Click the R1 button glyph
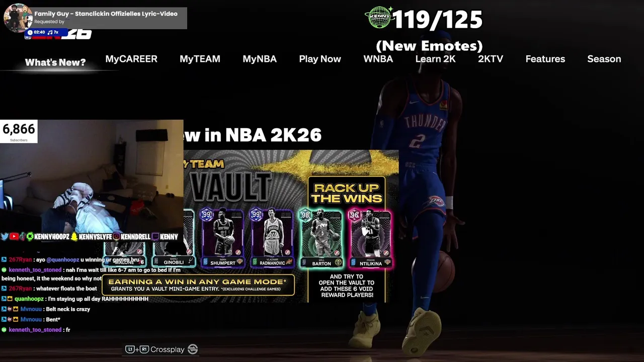644x362 pixels. [144, 349]
